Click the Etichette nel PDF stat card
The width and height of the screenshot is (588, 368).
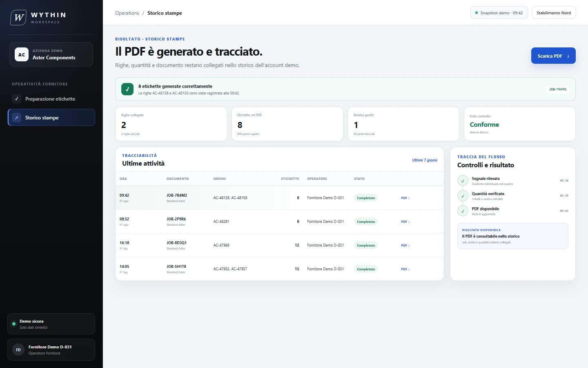pos(287,124)
